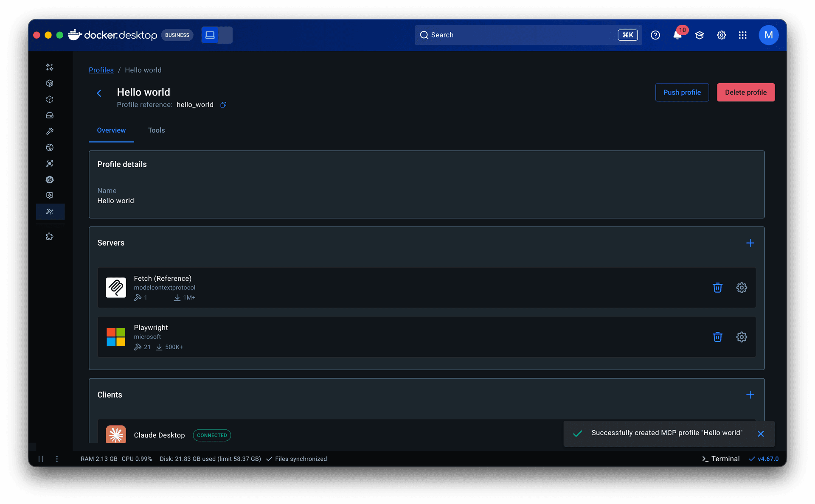Add a client with the plus icon
The image size is (815, 504).
click(750, 395)
